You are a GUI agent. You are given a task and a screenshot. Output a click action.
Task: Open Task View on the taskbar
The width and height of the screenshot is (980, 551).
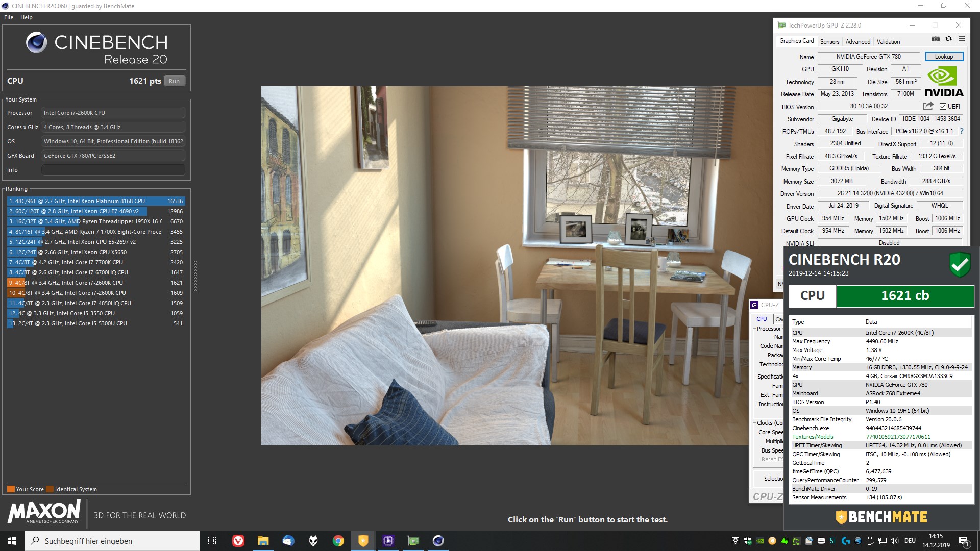212,541
